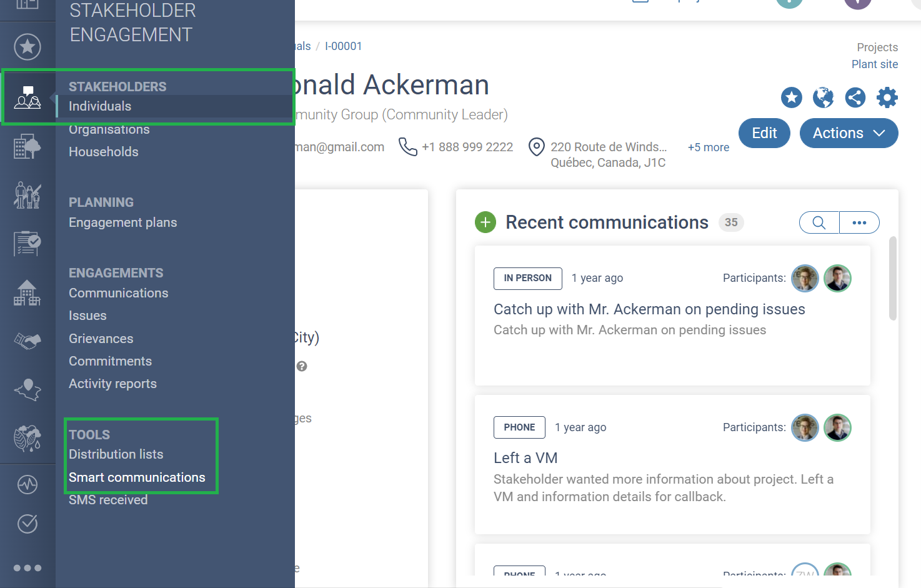921x588 pixels.
Task: Click the blue share icon
Action: [x=855, y=97]
